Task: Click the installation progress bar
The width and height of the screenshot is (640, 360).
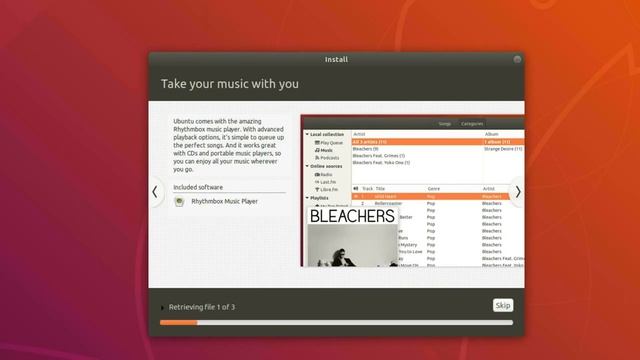Action: [336, 322]
